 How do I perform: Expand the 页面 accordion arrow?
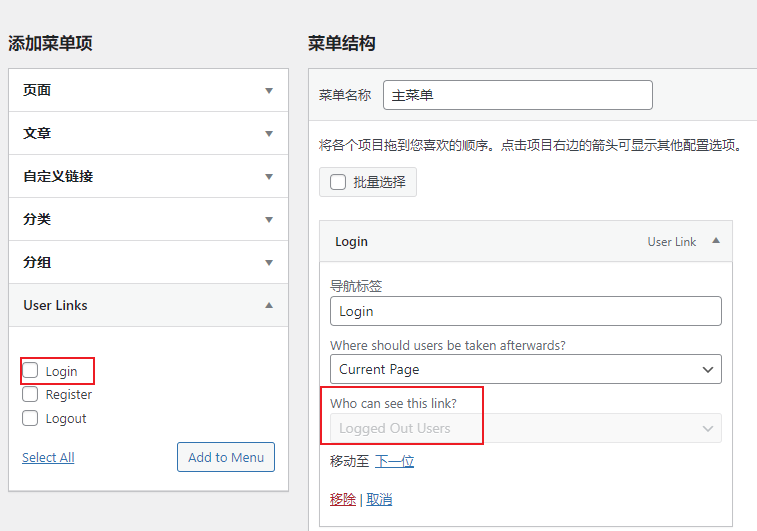pyautogui.click(x=268, y=90)
